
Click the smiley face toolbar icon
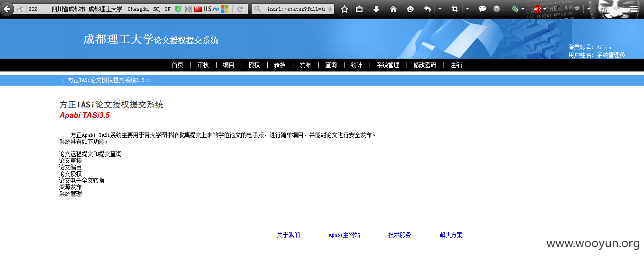pos(410,9)
